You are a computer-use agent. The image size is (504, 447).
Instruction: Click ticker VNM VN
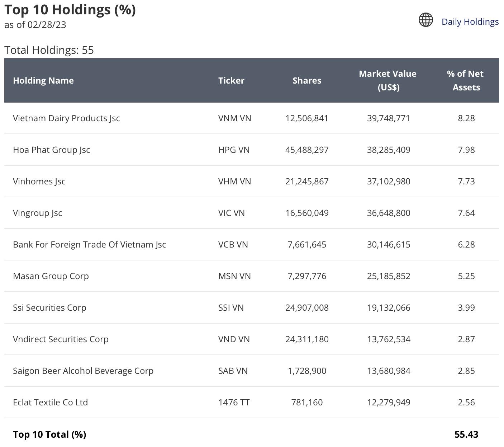[235, 118]
